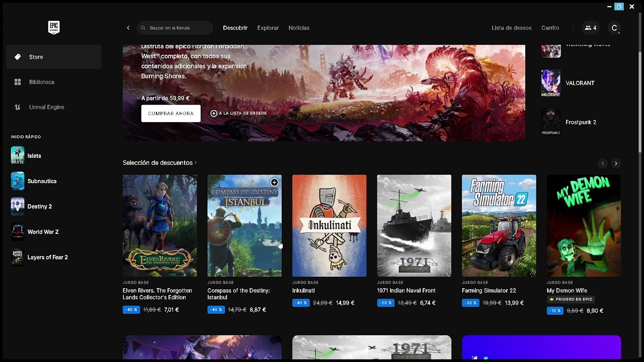The width and height of the screenshot is (644, 362).
Task: Open 1971 Indian Naval Front cover
Action: [x=414, y=226]
